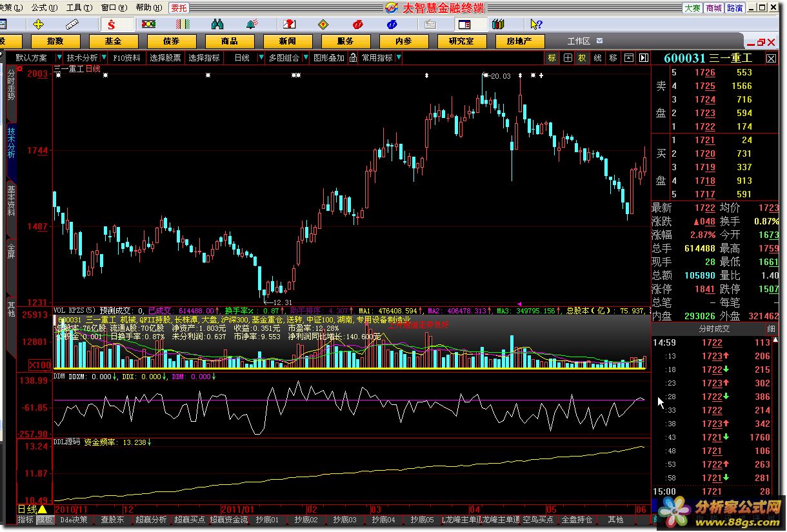The width and height of the screenshot is (787, 532).
Task: Open the 帮助 menu
Action: (148, 8)
